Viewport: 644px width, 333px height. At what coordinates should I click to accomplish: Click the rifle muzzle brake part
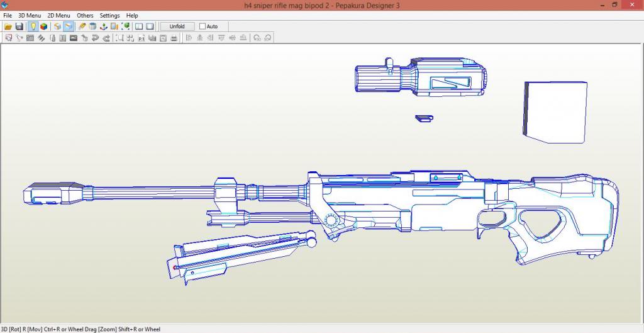(53, 193)
